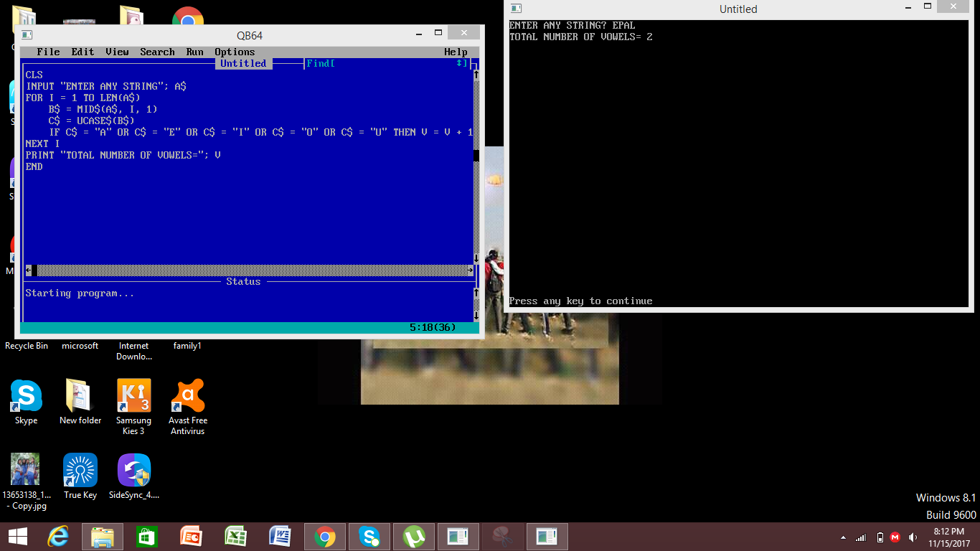Open Google Chrome from the taskbar
Image resolution: width=980 pixels, height=551 pixels.
click(x=324, y=536)
